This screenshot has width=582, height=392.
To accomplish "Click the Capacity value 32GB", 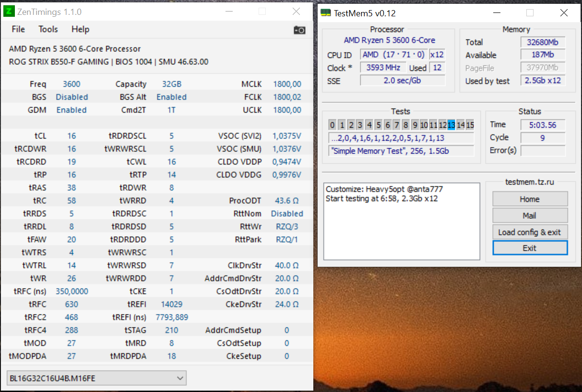I will pyautogui.click(x=172, y=84).
